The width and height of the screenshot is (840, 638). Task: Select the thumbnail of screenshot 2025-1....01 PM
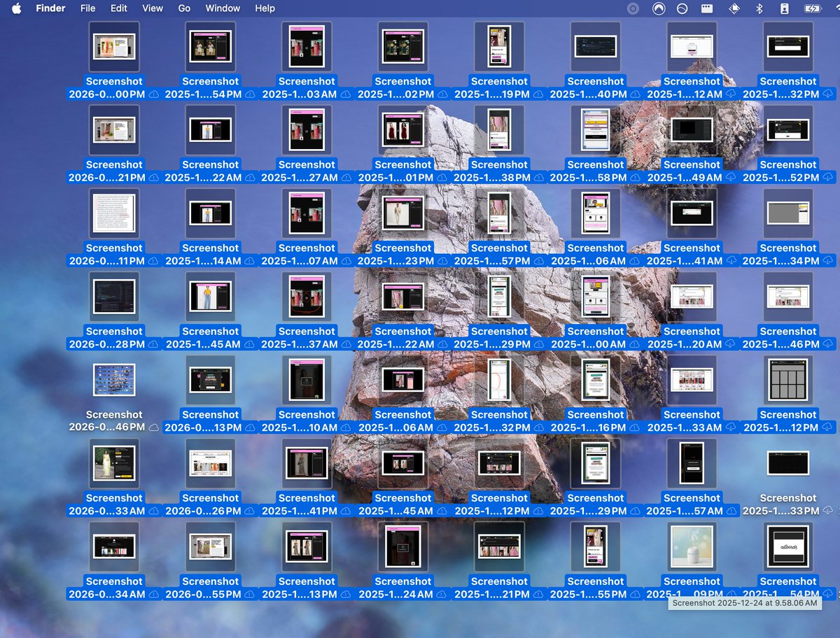coord(403,129)
